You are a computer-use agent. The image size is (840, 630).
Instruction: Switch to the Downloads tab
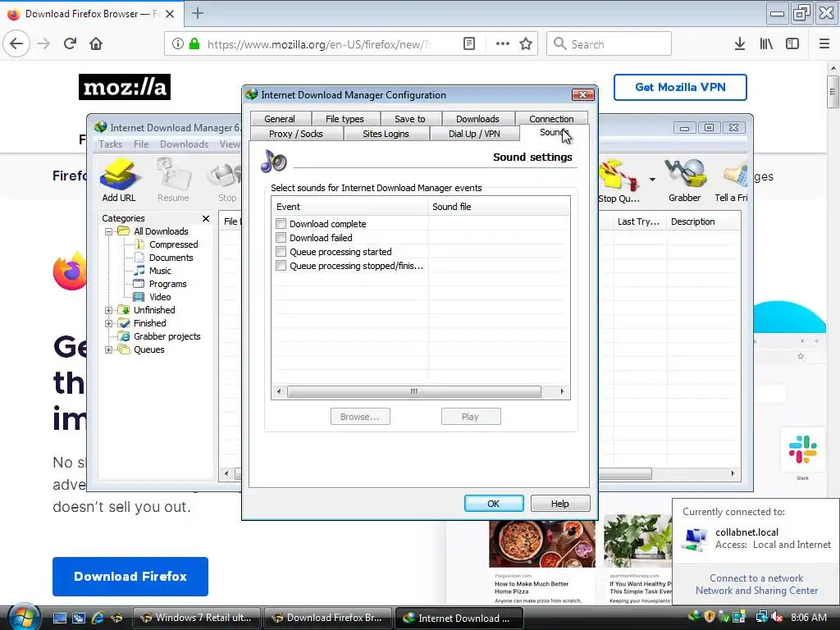pos(477,118)
